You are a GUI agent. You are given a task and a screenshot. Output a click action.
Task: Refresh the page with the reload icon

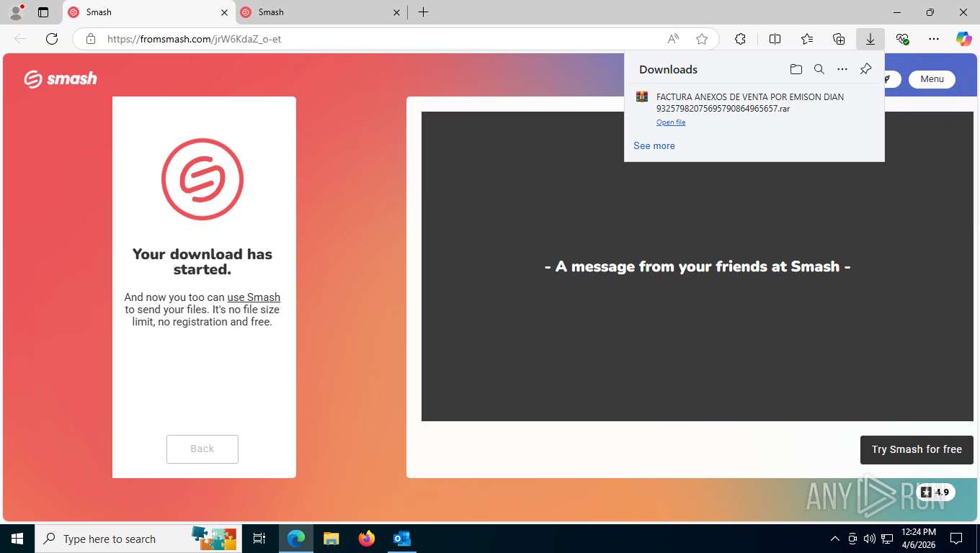click(52, 39)
